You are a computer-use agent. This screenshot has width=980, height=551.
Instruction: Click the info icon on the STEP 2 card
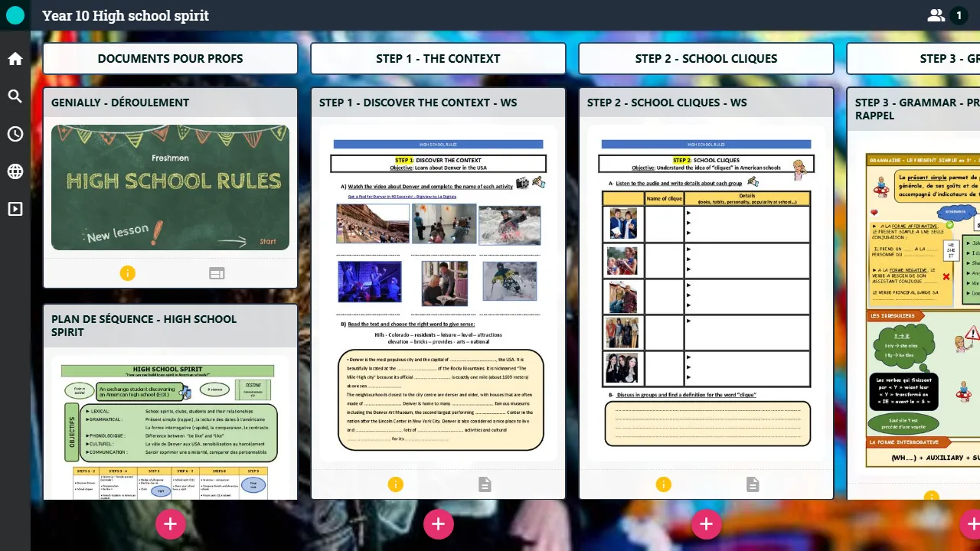tap(664, 484)
